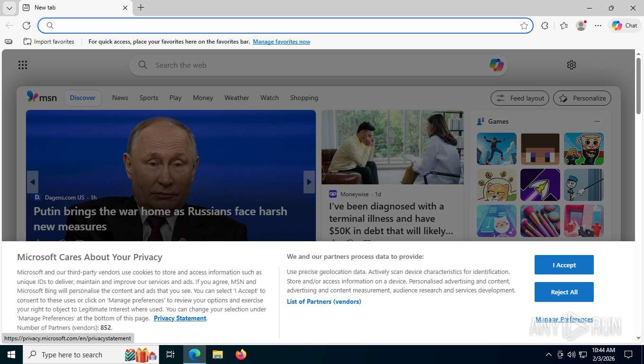644x364 pixels.
Task: Open the notification center icon
Action: coord(628,355)
